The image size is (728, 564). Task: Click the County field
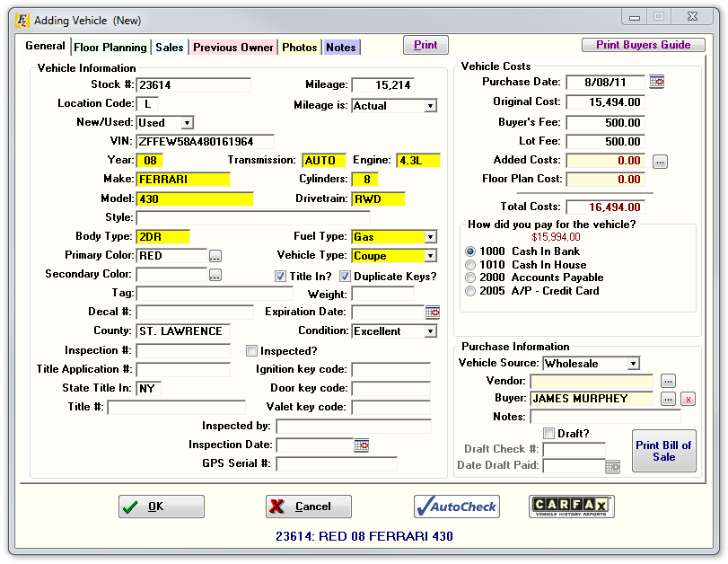click(x=183, y=331)
